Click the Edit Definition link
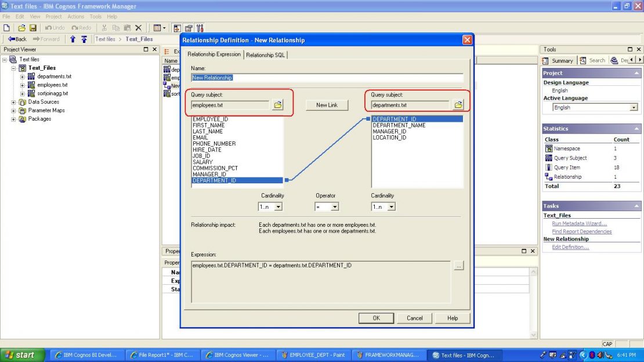644x362 pixels. [570, 247]
